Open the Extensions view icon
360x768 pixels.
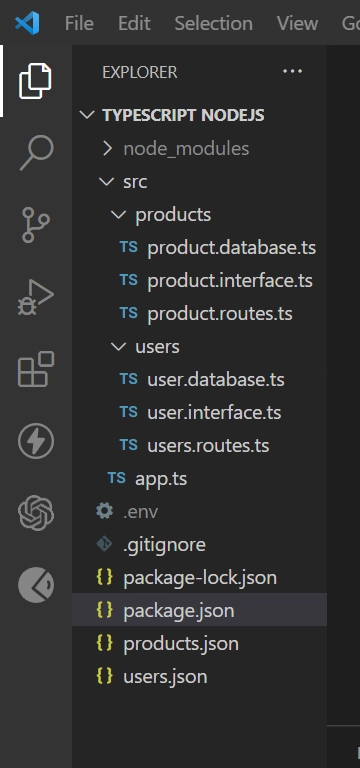coord(36,369)
